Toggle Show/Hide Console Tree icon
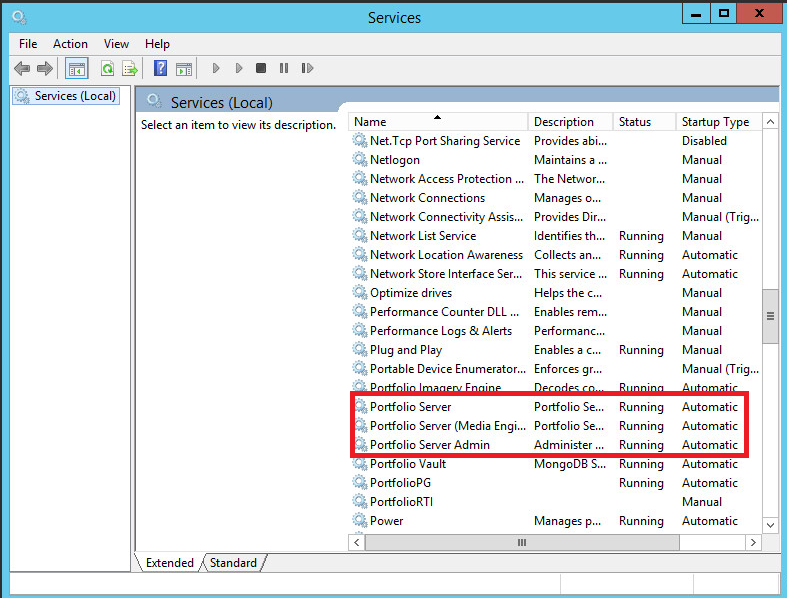The height and width of the screenshot is (598, 787). point(77,68)
